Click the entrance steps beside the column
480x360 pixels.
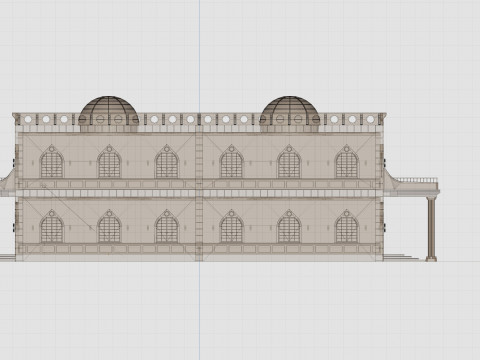coord(401,257)
